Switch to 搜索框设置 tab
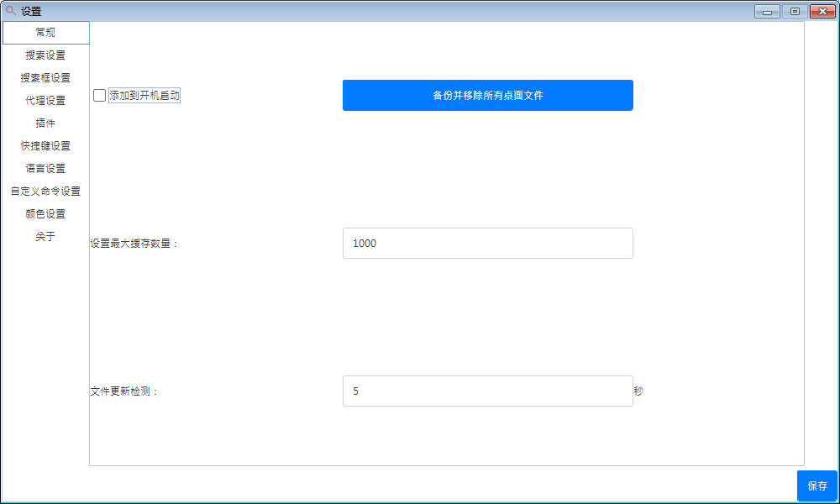Viewport: 840px width, 504px height. (45, 78)
